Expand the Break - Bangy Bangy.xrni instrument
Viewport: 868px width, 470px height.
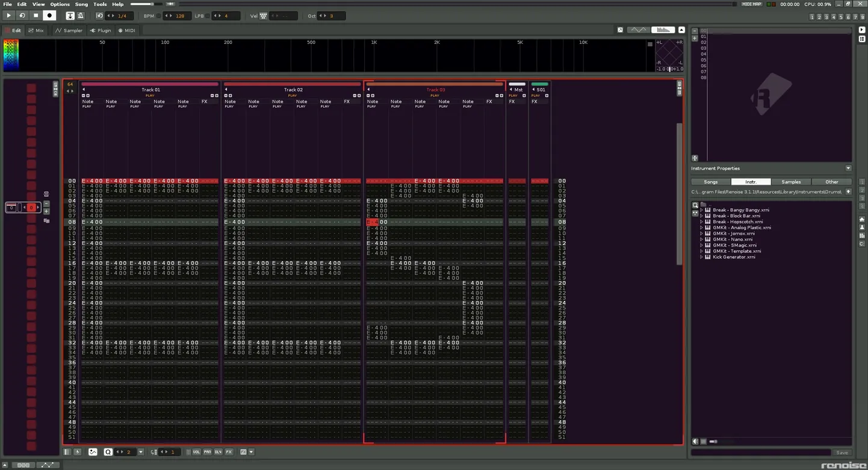[701, 210]
